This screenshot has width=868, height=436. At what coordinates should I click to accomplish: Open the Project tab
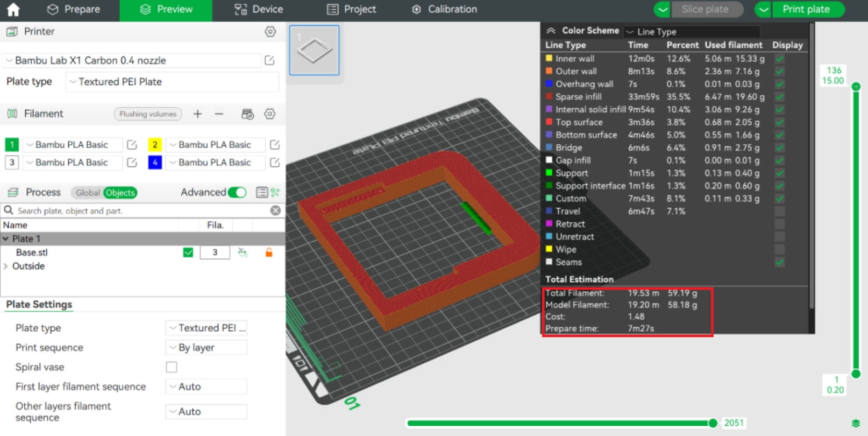(352, 9)
